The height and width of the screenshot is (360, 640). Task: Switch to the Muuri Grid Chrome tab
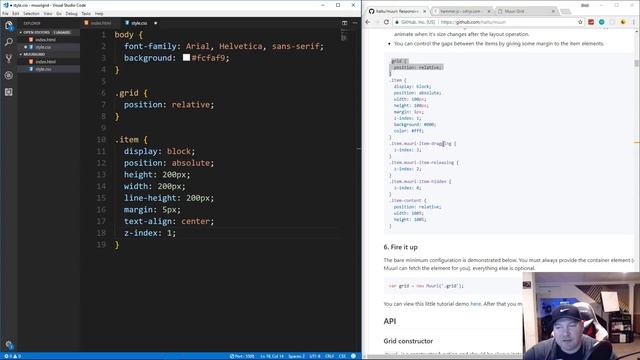coord(526,11)
